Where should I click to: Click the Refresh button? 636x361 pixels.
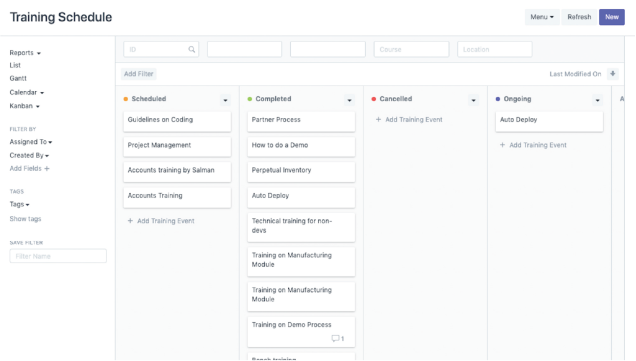coord(579,17)
